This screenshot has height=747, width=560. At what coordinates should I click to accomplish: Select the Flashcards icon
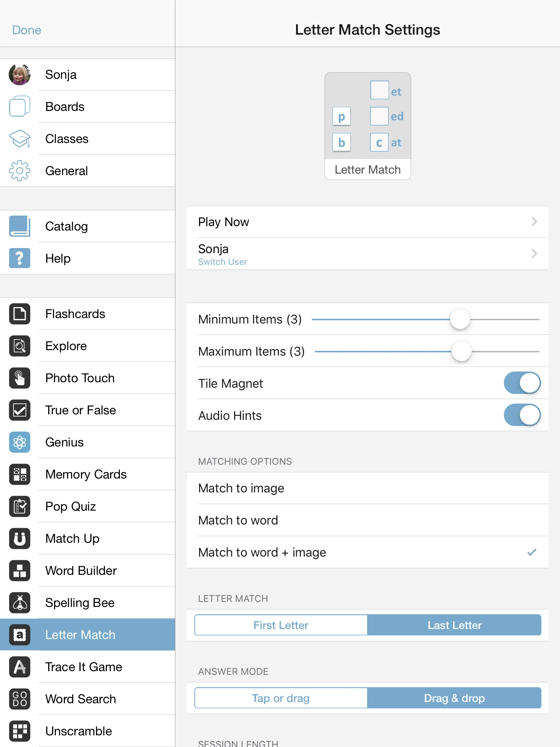coord(20,314)
